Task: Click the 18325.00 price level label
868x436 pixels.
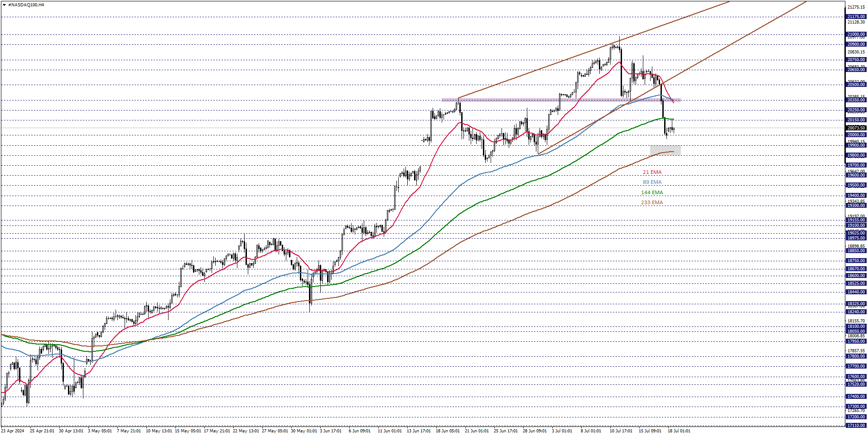Action: (x=856, y=304)
